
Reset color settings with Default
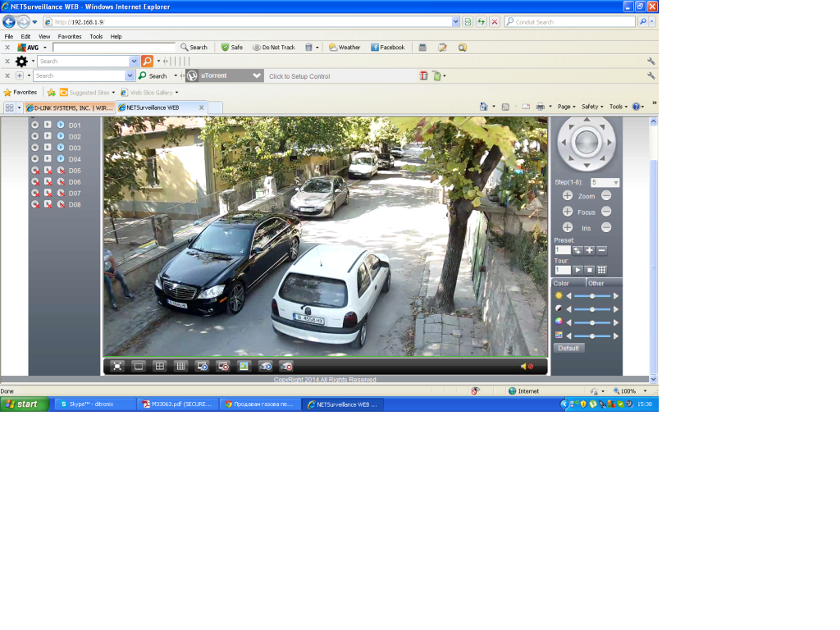(568, 348)
